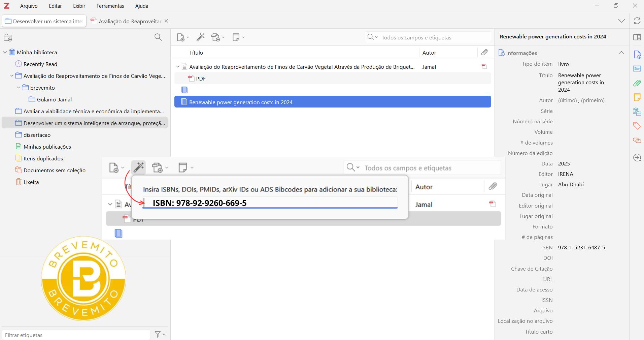
Task: Edit the Editor value IRENA
Action: pyautogui.click(x=566, y=174)
